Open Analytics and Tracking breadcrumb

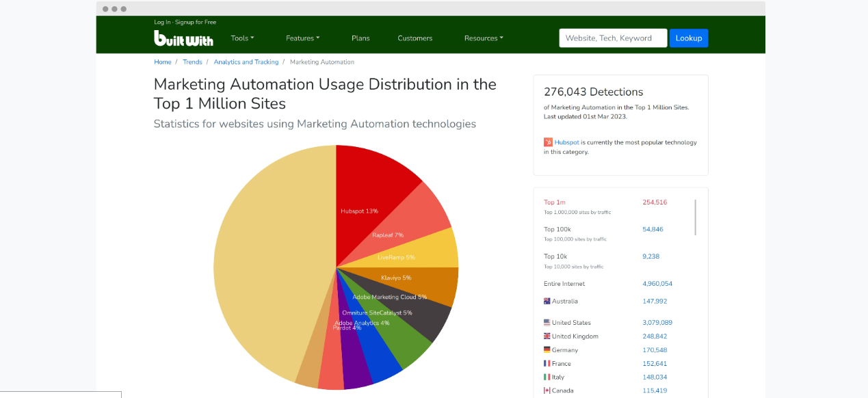tap(246, 62)
